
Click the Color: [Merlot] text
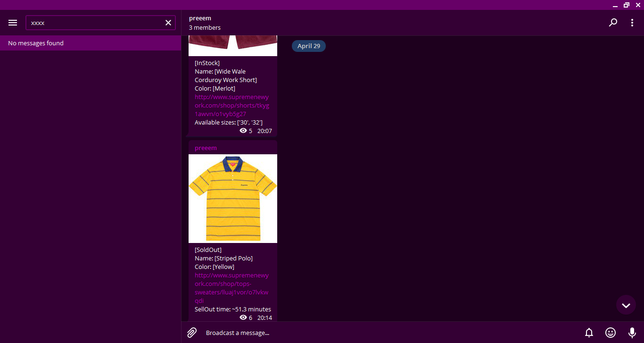[215, 88]
